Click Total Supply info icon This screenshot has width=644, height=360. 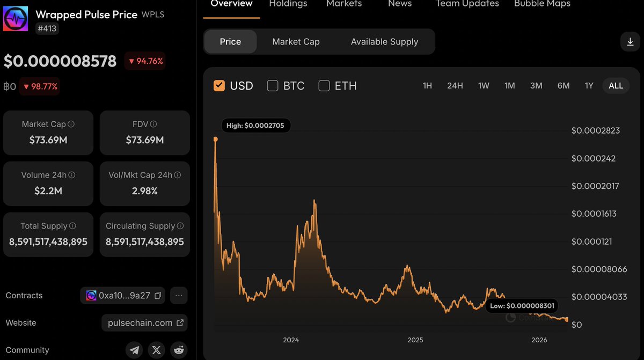72,226
